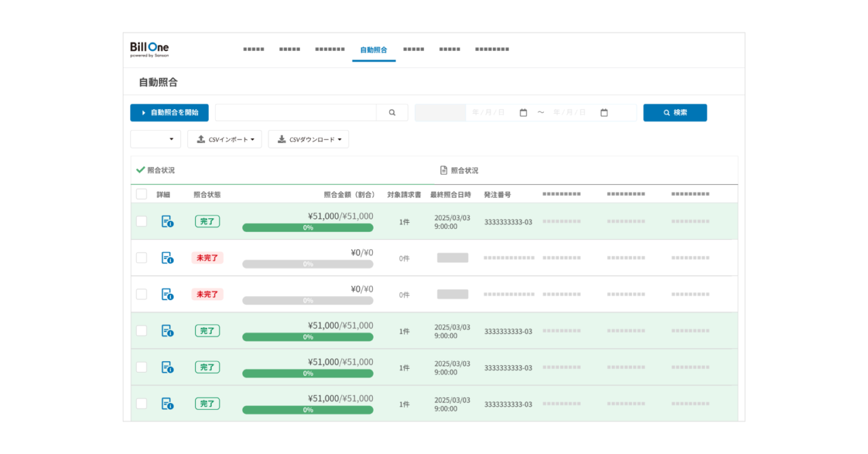Check the first row's checkbox

click(x=142, y=222)
